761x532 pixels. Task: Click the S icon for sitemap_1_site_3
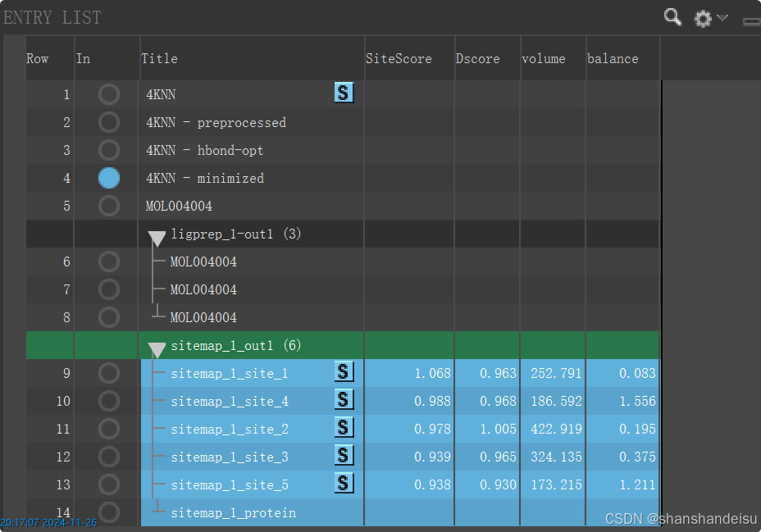[x=344, y=456]
